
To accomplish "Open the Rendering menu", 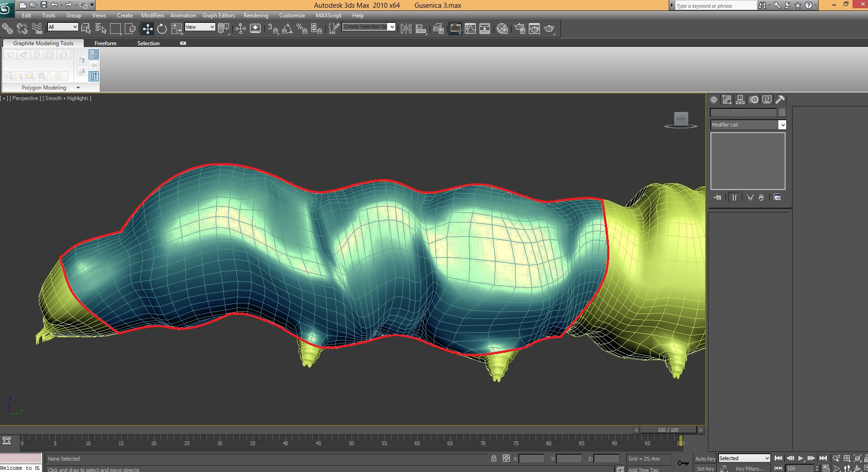I will 256,16.
